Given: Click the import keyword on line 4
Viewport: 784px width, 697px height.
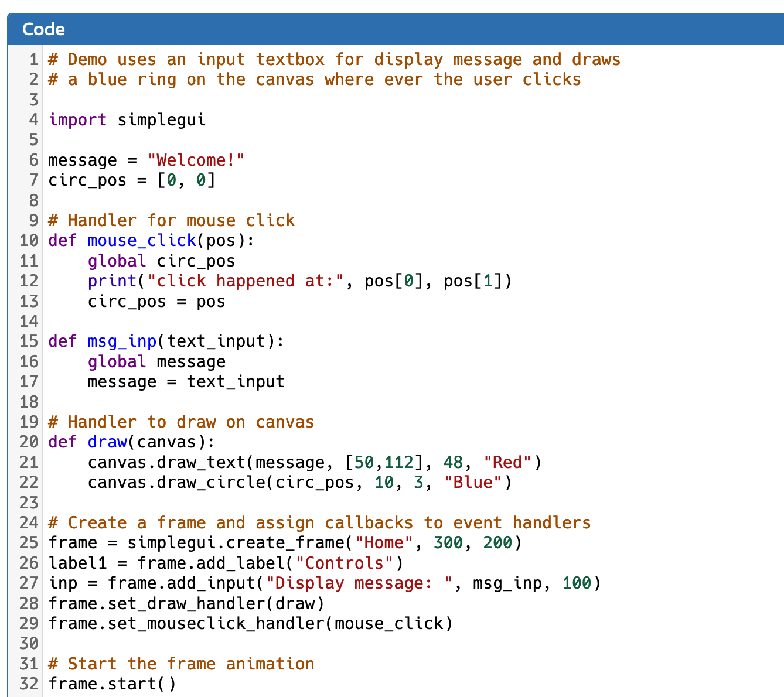Looking at the screenshot, I should (x=77, y=119).
